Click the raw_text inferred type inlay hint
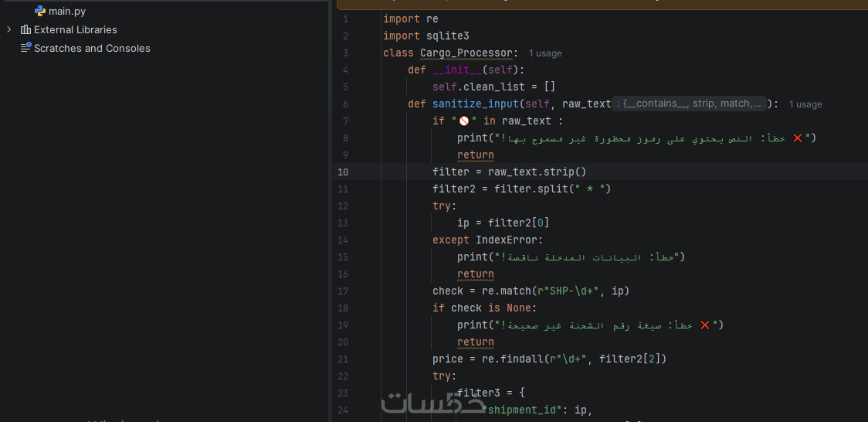 click(x=689, y=104)
